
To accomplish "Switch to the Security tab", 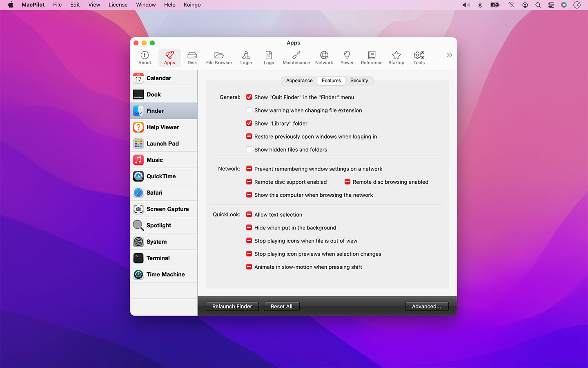I will click(x=359, y=81).
